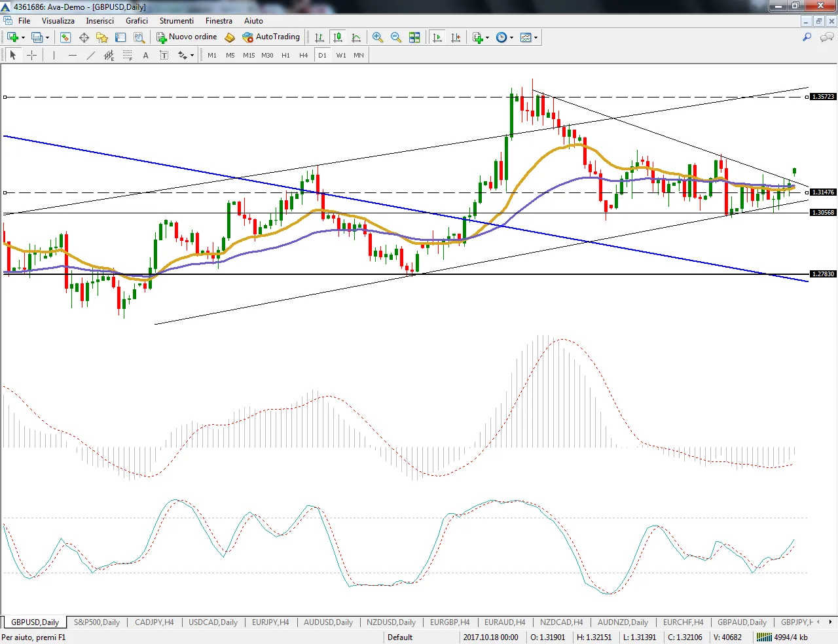The height and width of the screenshot is (644, 838).
Task: Expand the Templates dropdown arrow
Action: click(x=536, y=37)
